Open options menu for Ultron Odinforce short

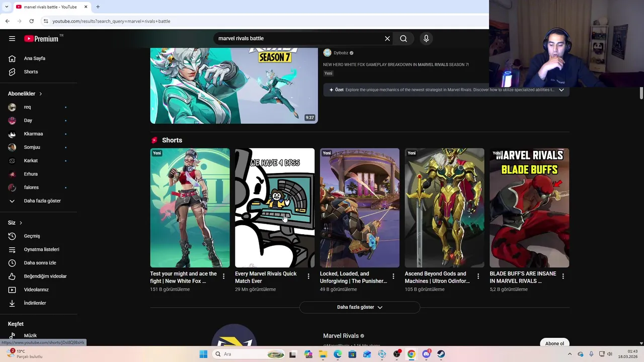pyautogui.click(x=478, y=276)
